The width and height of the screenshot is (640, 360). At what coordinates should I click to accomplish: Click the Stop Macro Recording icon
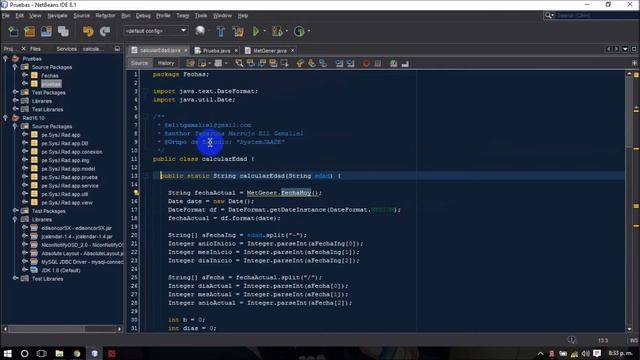(x=378, y=63)
